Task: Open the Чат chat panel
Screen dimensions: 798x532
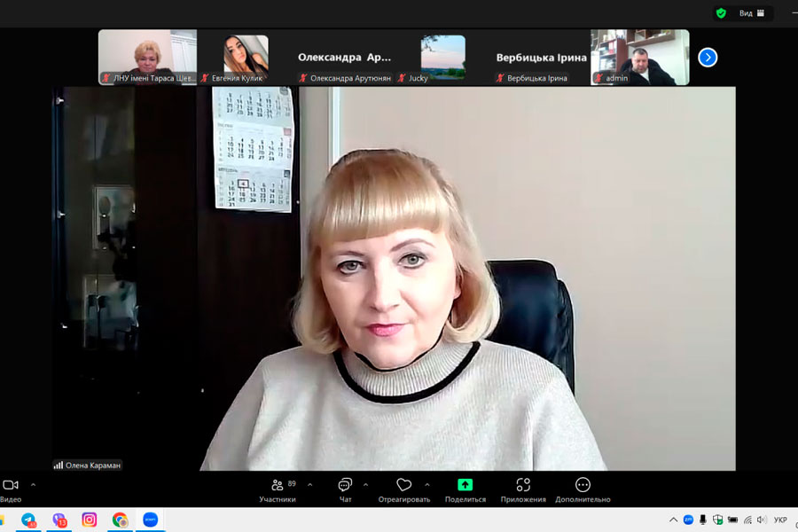Action: pos(345,490)
